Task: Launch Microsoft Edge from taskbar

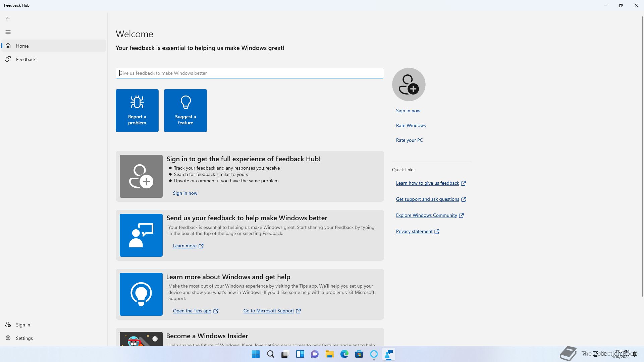Action: 344,354
